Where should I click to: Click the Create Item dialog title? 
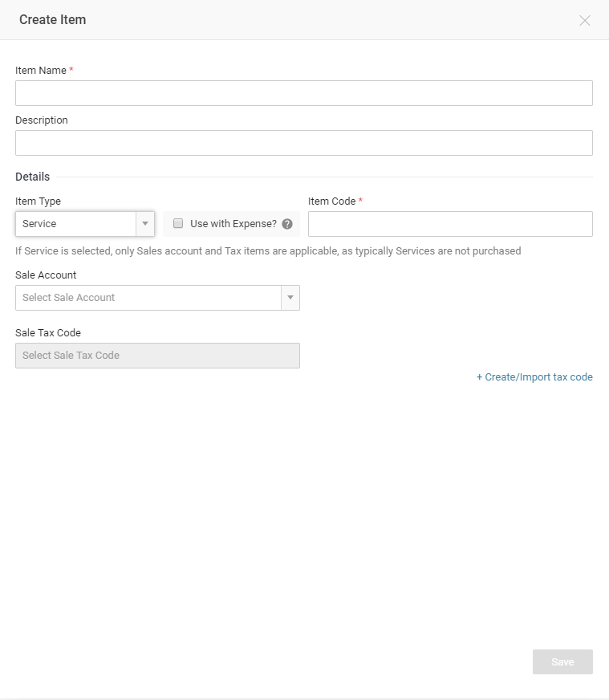point(52,20)
